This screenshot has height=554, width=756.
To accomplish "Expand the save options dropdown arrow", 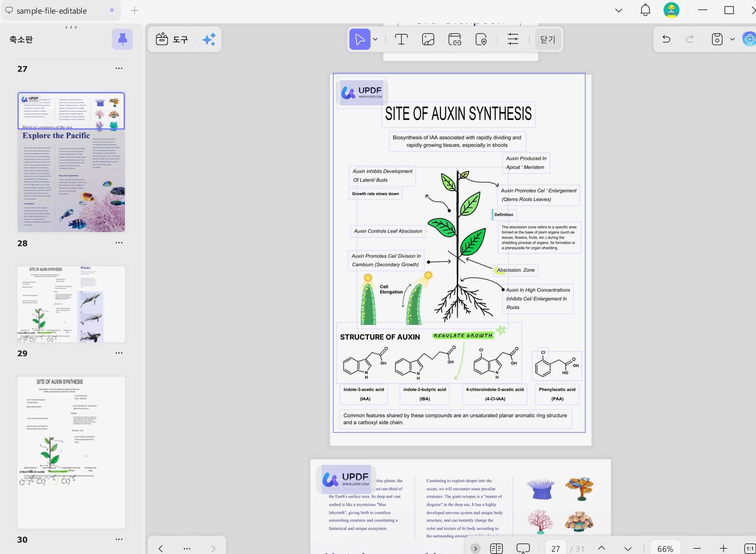I will 732,39.
